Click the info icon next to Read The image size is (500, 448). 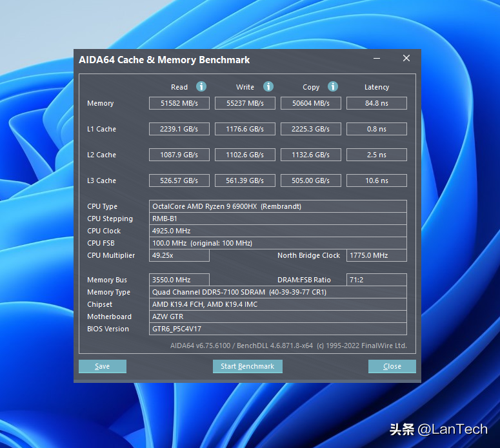pos(201,86)
